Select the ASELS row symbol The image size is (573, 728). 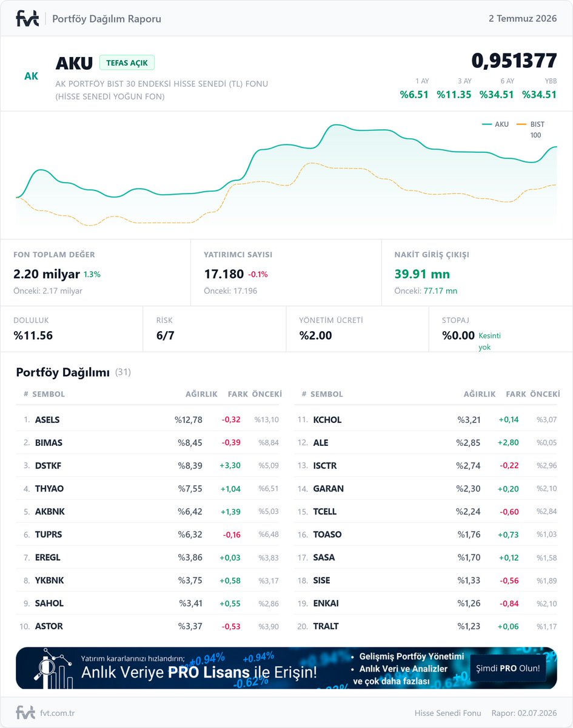point(47,420)
